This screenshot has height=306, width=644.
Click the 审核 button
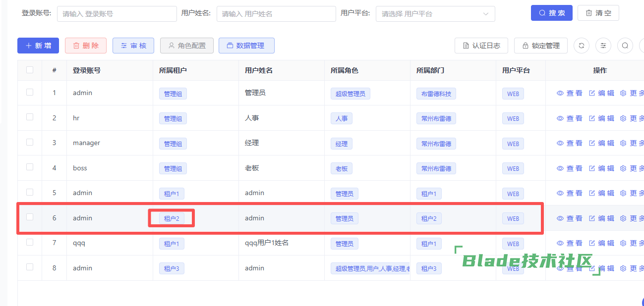pyautogui.click(x=133, y=46)
